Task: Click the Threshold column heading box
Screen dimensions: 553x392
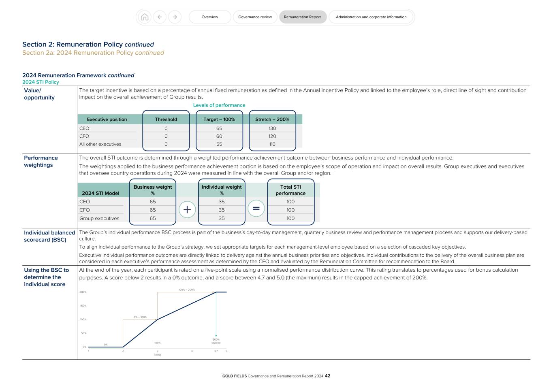Action: (x=166, y=119)
